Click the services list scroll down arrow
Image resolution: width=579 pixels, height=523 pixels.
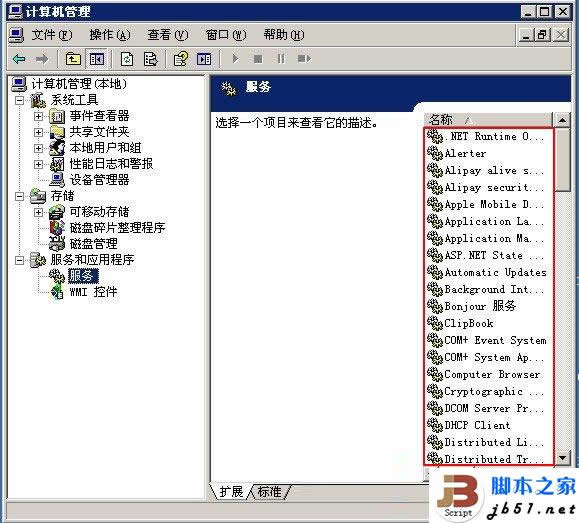coord(562,458)
